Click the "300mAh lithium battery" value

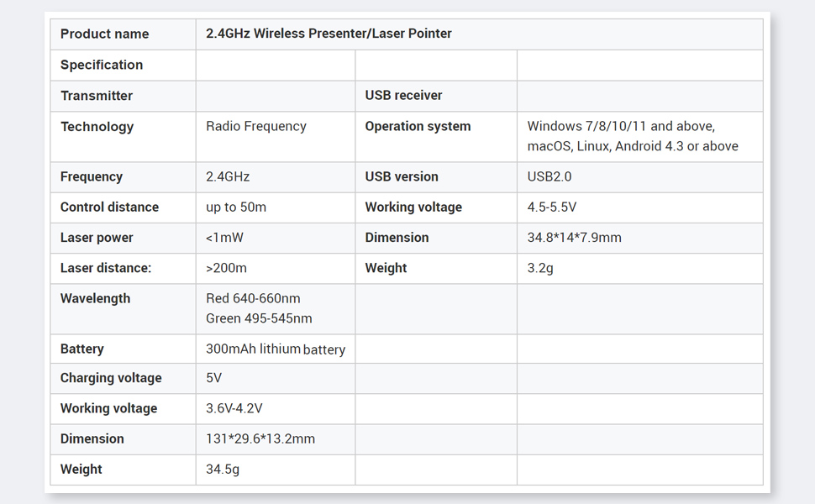pos(276,349)
